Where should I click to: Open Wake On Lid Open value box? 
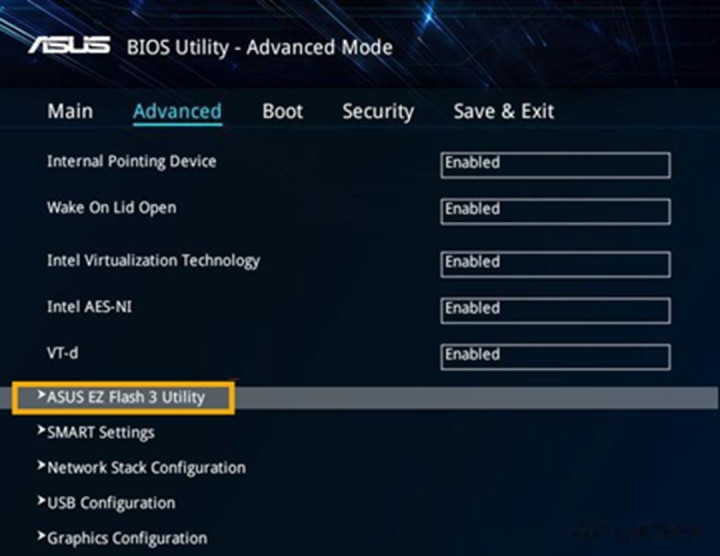555,211
